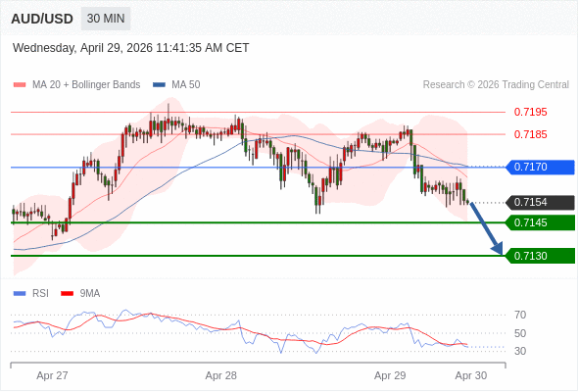This screenshot has width=578, height=392.
Task: Click the blue RSI legend swatch
Action: tap(20, 294)
